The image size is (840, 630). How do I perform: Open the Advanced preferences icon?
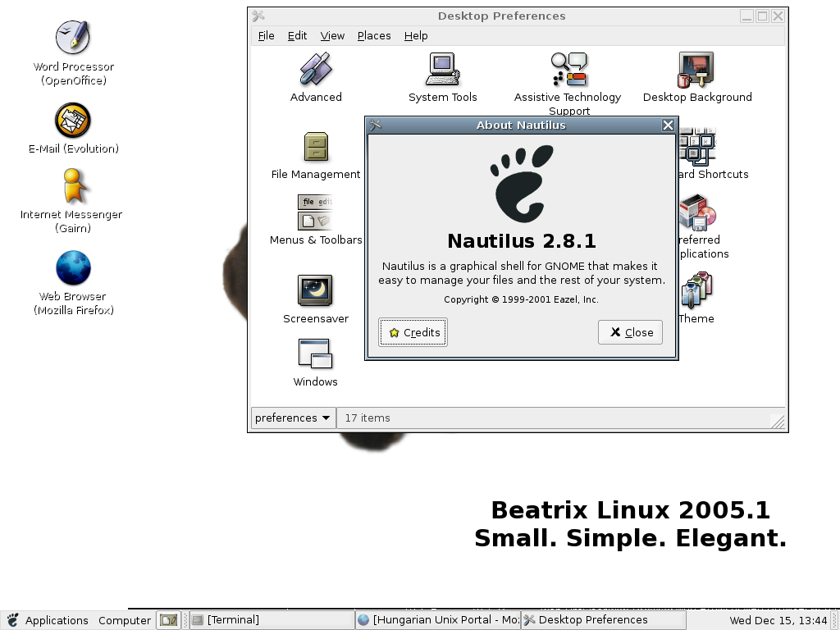pyautogui.click(x=316, y=69)
